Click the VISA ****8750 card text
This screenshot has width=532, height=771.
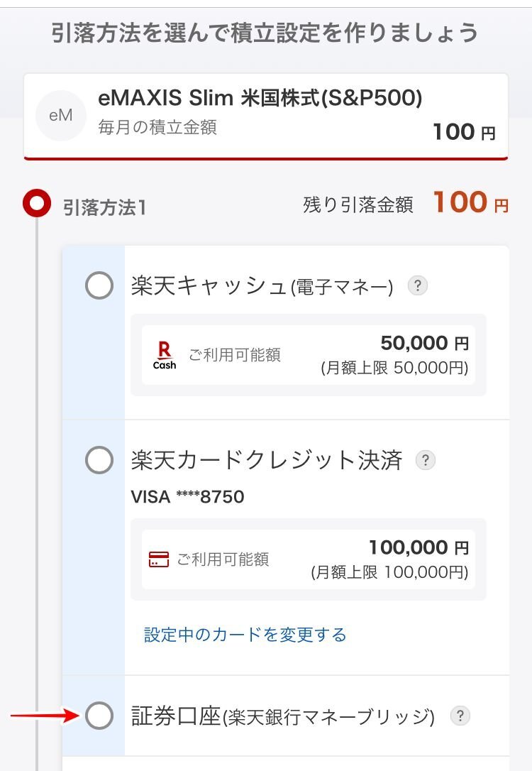tap(187, 497)
